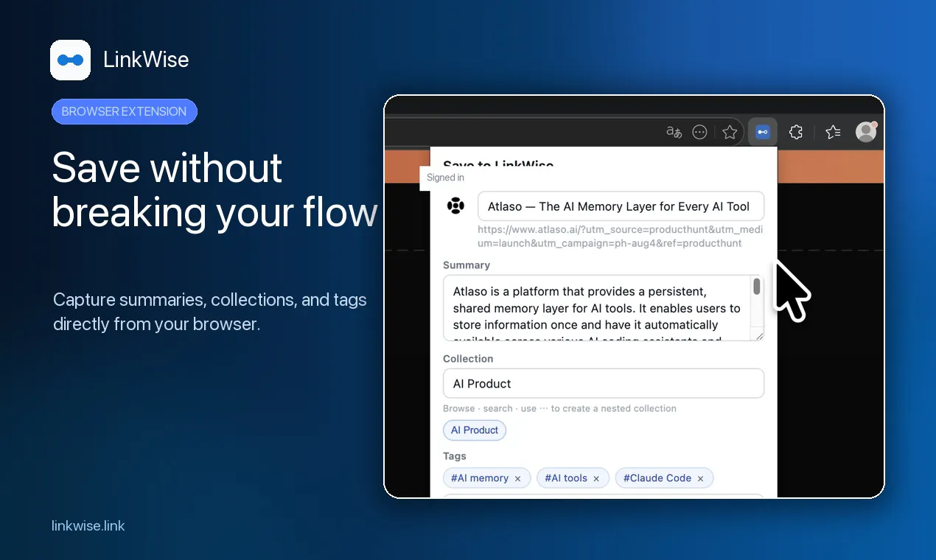Open the favorites list star icon

click(x=833, y=132)
